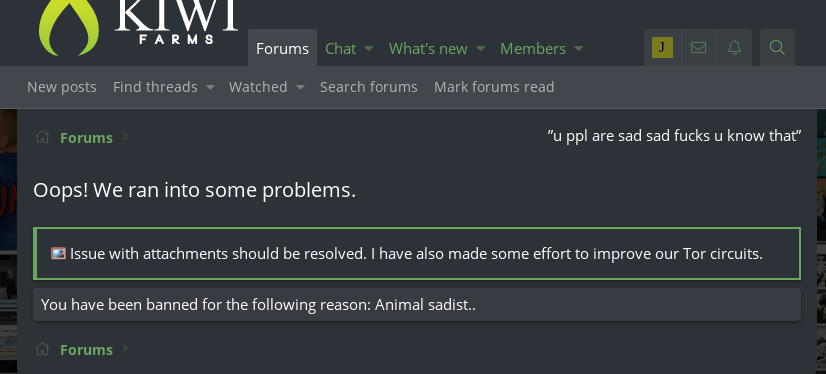Expand the Members dropdown arrow
826x374 pixels.
(x=578, y=48)
